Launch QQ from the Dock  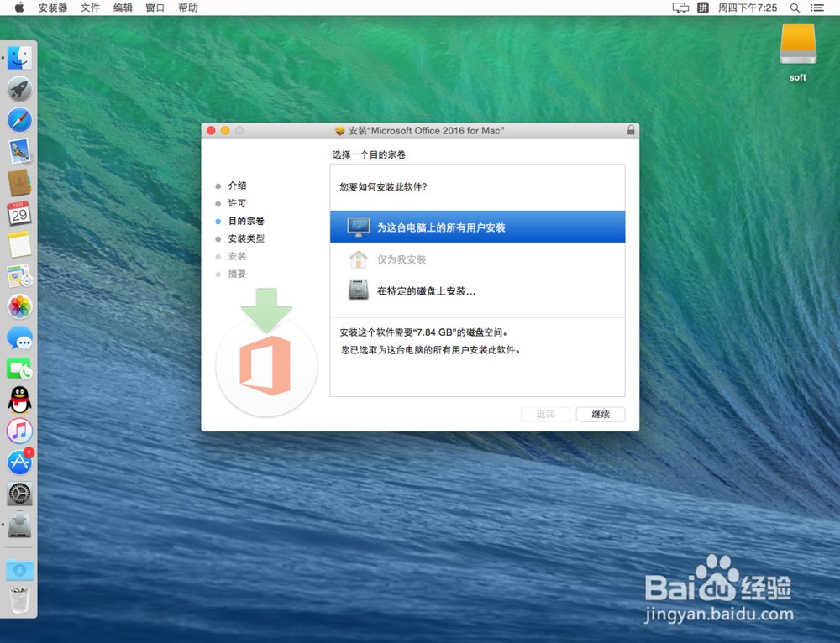point(18,401)
